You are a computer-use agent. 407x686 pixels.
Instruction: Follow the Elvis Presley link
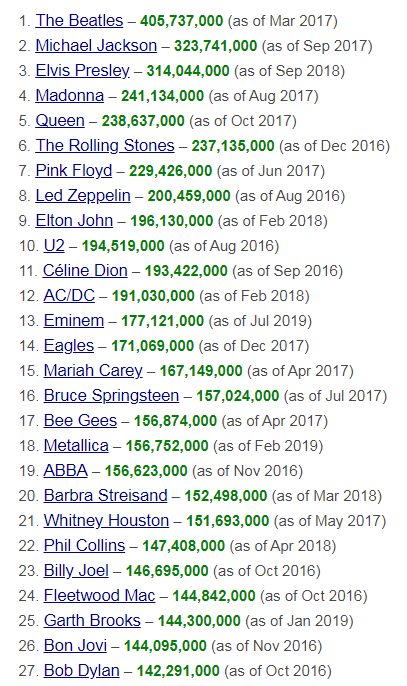tap(83, 70)
